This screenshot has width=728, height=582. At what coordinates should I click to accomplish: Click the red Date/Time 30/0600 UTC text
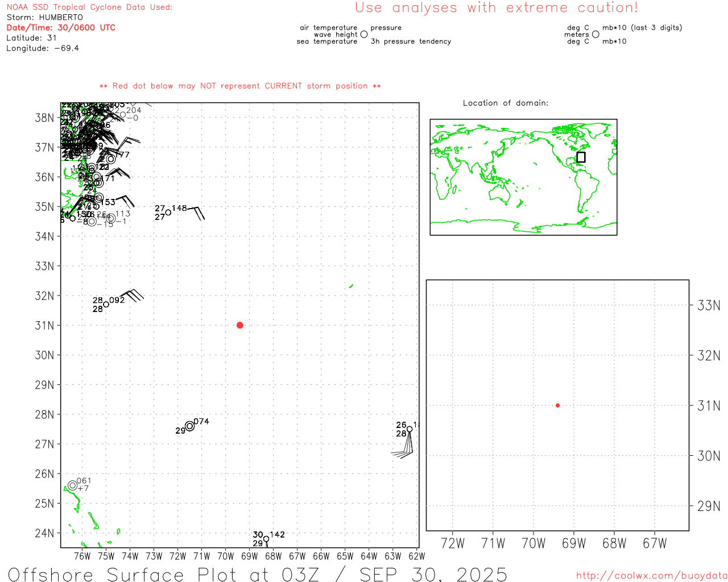61,28
